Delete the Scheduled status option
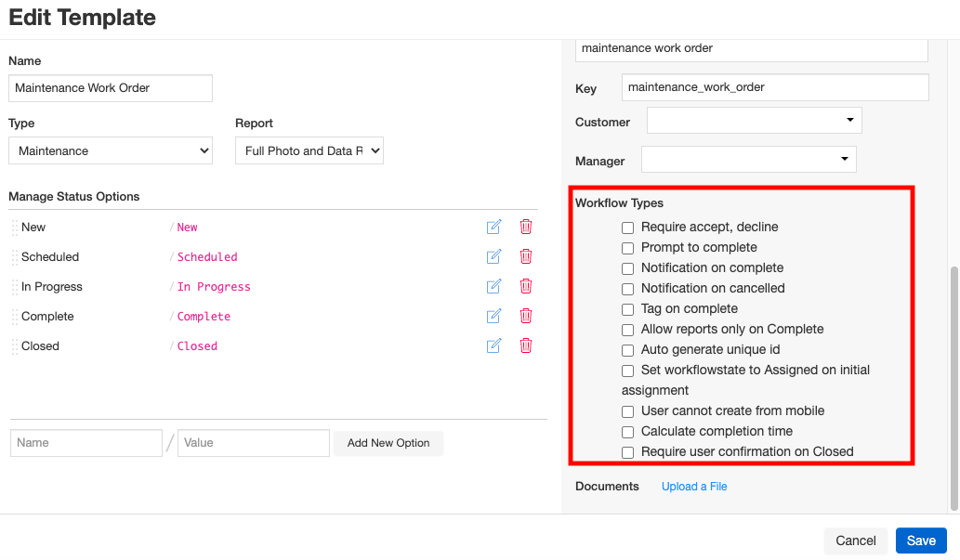Screen dimensions: 960x560 (526, 256)
